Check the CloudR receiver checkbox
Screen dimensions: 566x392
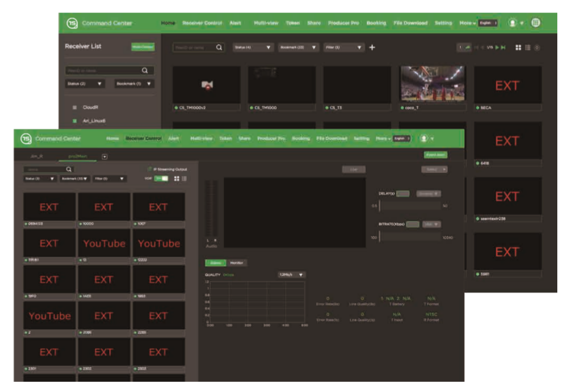coord(75,107)
